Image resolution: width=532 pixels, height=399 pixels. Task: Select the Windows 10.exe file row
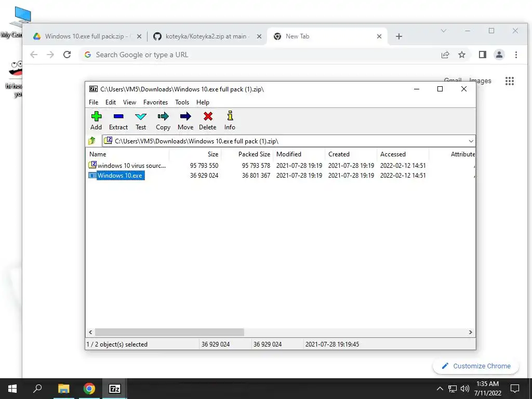coord(280,176)
